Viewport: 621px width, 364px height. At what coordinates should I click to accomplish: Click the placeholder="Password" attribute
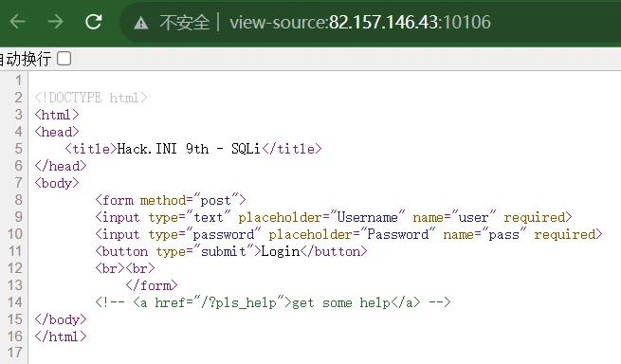tap(352, 234)
